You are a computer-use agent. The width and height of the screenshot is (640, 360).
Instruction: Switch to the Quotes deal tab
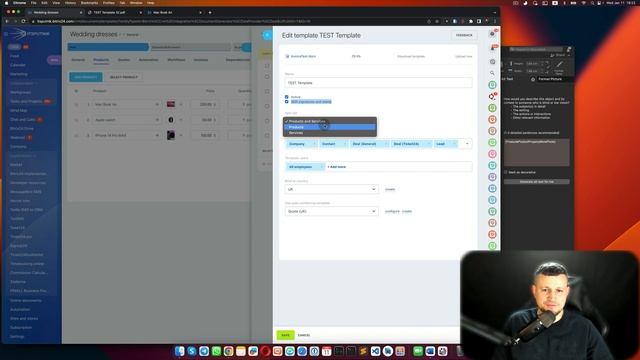pyautogui.click(x=124, y=60)
